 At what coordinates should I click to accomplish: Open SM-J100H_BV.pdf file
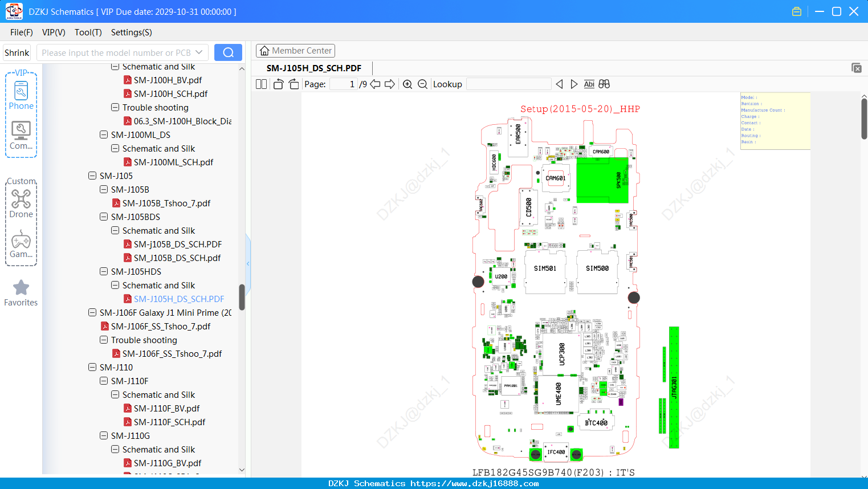[x=168, y=80]
